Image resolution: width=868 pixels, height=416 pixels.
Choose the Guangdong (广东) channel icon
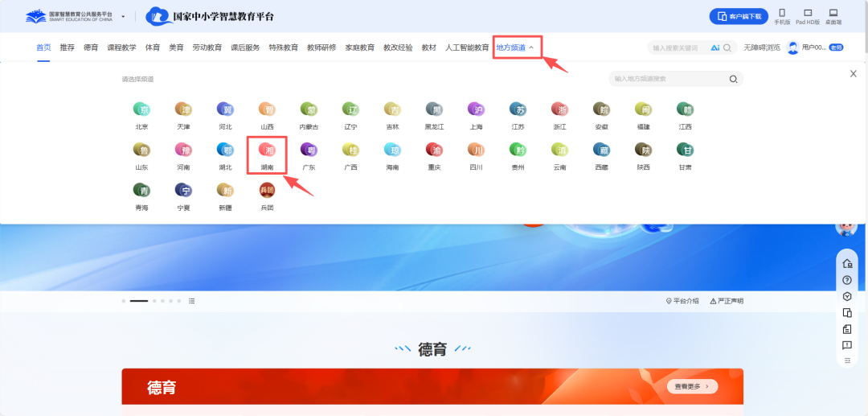pos(309,150)
